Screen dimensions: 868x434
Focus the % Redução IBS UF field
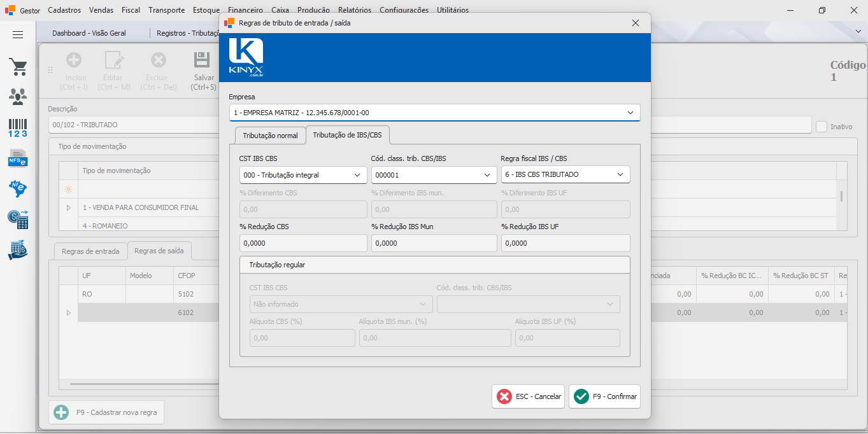pyautogui.click(x=566, y=243)
